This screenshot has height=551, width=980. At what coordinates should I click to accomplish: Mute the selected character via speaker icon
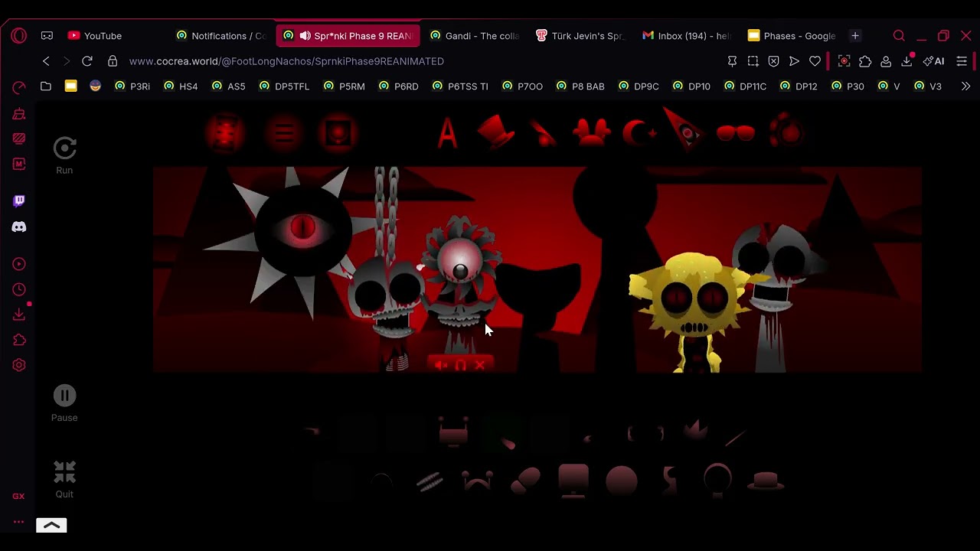[440, 365]
